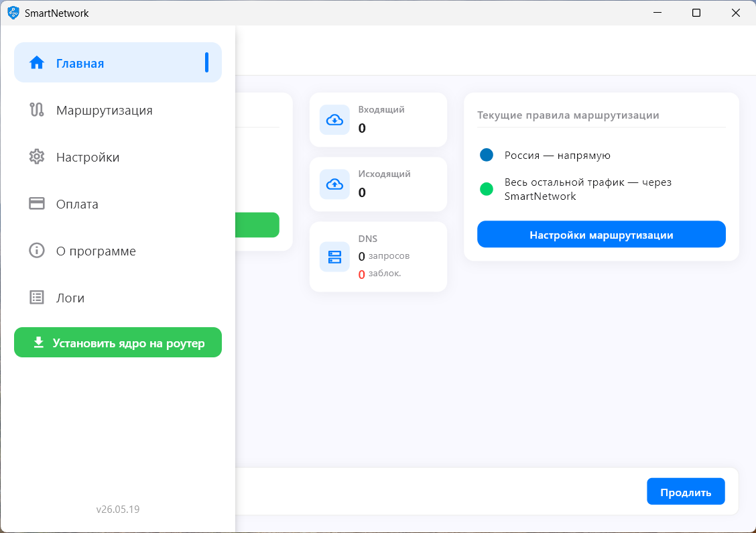Screen dimensions: 756x533
Task: Click the Исходящий traffic card
Action: coord(378,184)
